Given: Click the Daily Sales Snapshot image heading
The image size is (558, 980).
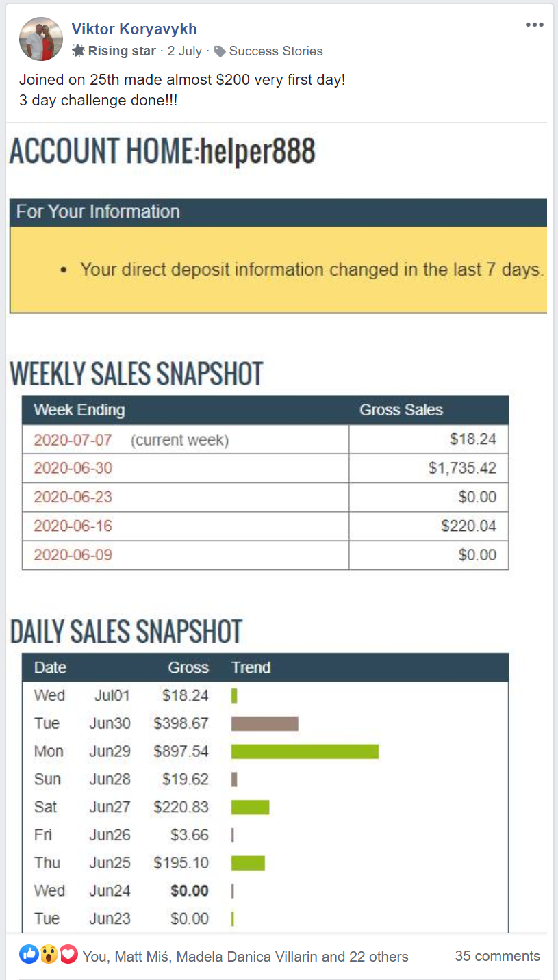Looking at the screenshot, I should (x=126, y=632).
